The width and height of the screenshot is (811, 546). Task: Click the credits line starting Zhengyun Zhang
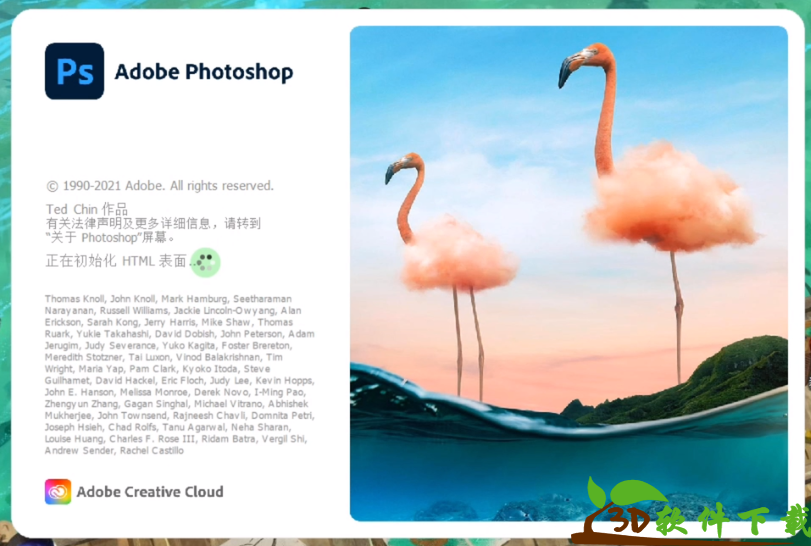pyautogui.click(x=176, y=404)
